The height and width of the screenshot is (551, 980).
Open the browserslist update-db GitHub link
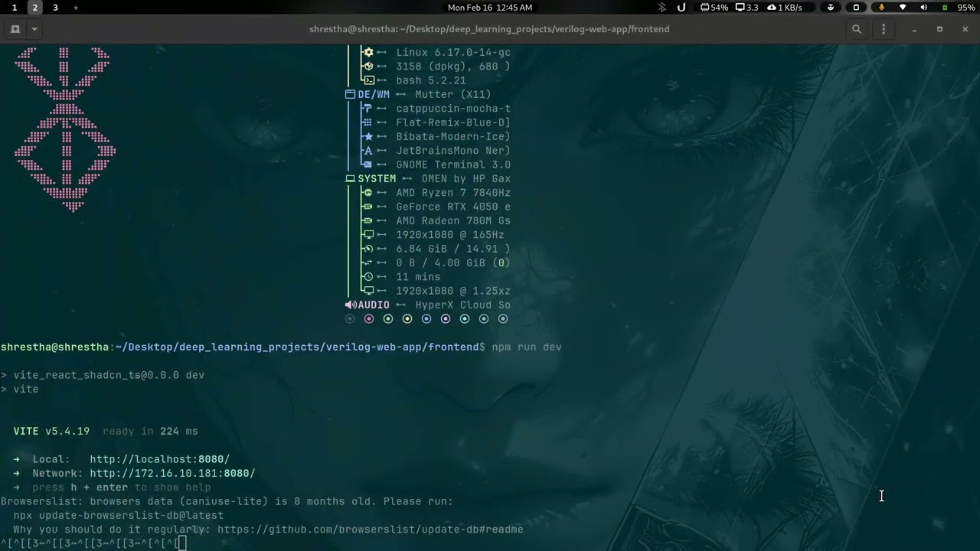370,530
